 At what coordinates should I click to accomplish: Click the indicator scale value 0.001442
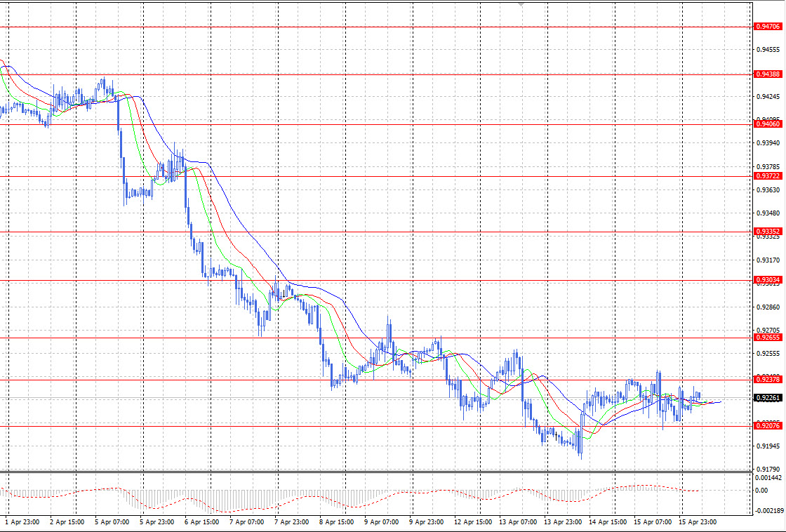click(x=769, y=479)
